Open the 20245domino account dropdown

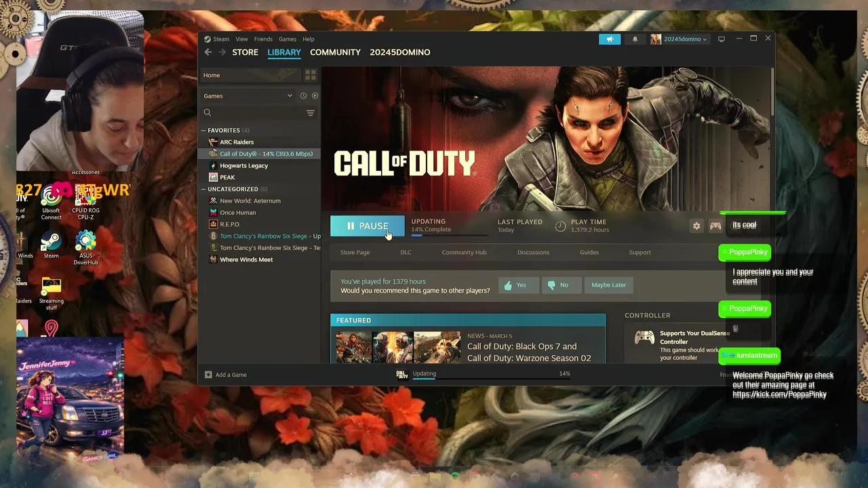coord(679,39)
